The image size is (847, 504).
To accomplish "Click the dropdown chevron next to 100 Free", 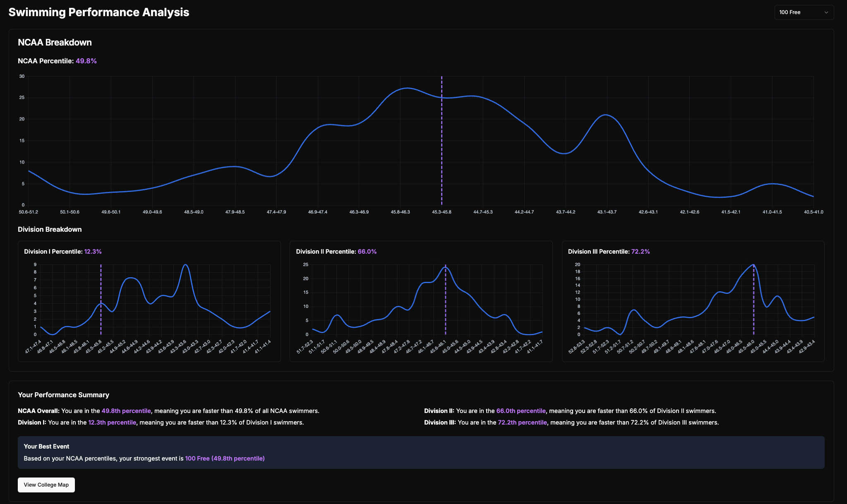I will (x=826, y=12).
